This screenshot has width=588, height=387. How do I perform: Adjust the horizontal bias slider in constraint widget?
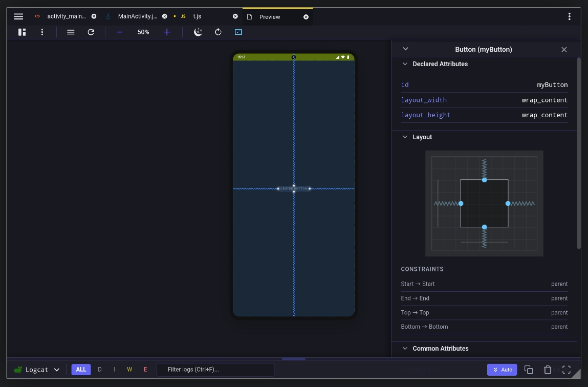pos(484,242)
